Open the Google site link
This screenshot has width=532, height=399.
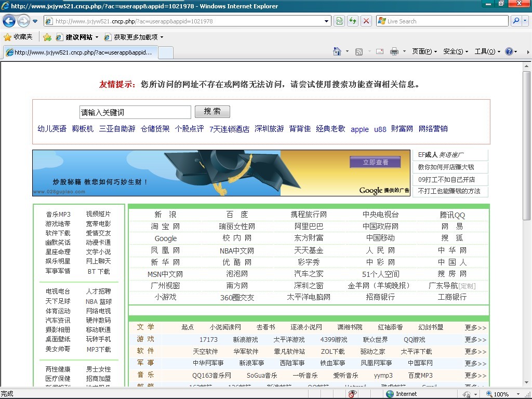pyautogui.click(x=166, y=238)
